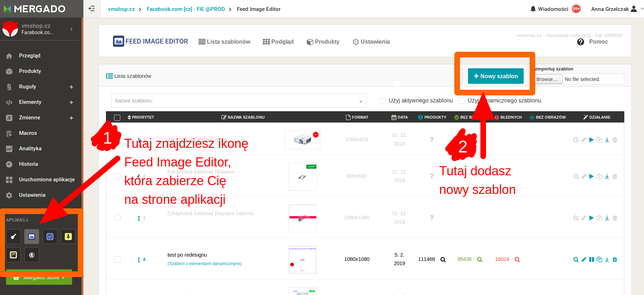Open the Mergado Store button

tap(39, 277)
